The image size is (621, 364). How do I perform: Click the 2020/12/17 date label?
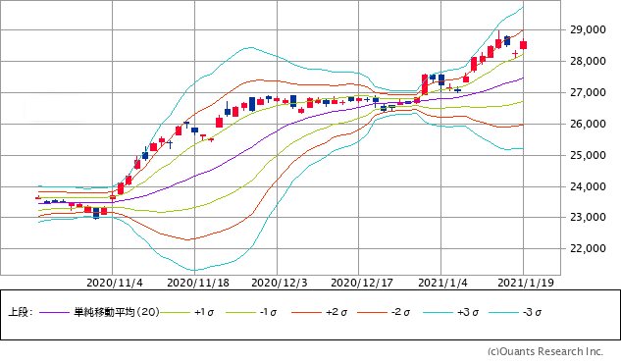click(362, 283)
